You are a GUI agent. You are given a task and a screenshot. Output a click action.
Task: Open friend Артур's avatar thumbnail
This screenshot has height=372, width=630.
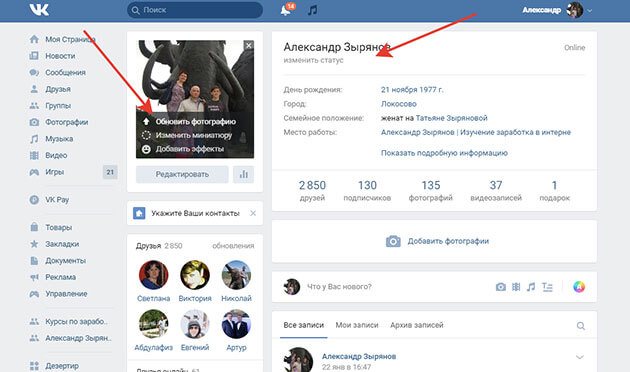[x=236, y=324]
